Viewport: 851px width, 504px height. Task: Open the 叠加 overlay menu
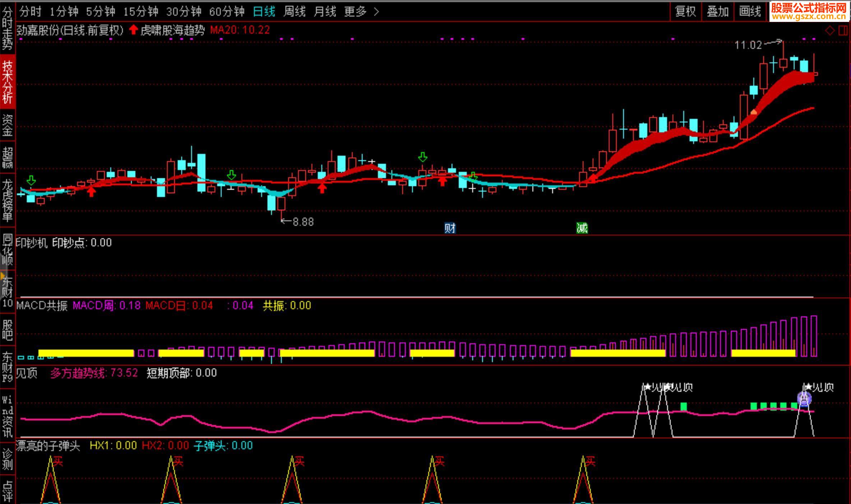point(718,11)
